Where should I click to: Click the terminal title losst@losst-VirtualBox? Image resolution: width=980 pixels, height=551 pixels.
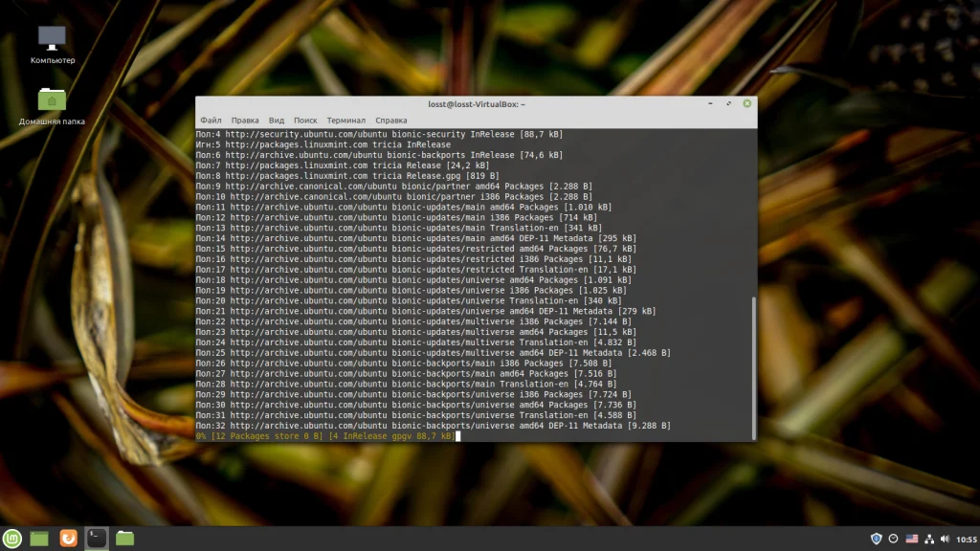pos(477,104)
